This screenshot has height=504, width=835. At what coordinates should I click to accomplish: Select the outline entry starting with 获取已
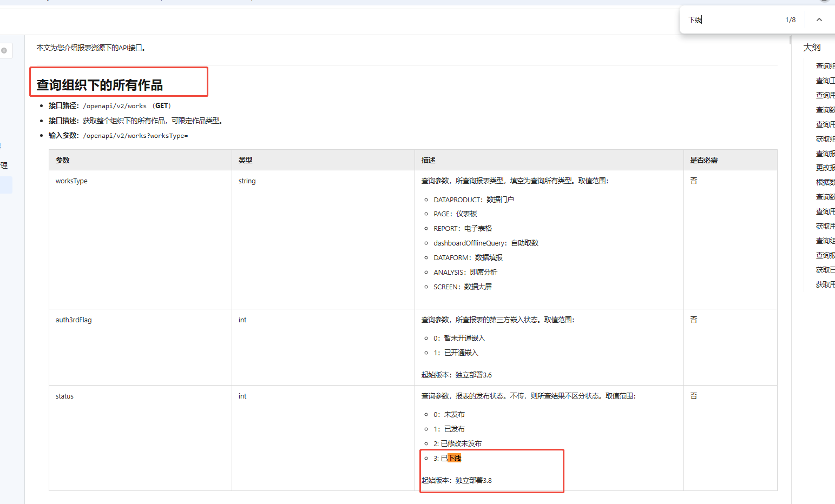(x=825, y=270)
